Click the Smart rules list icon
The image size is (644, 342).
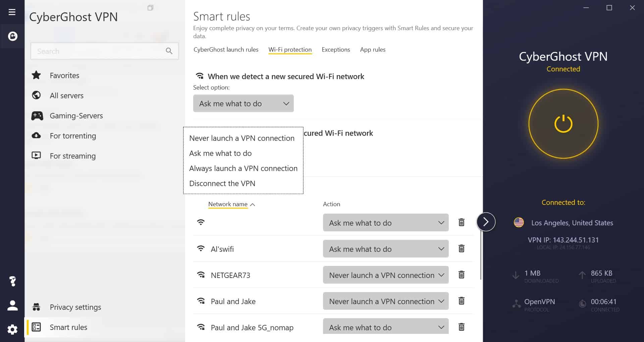[x=36, y=327]
